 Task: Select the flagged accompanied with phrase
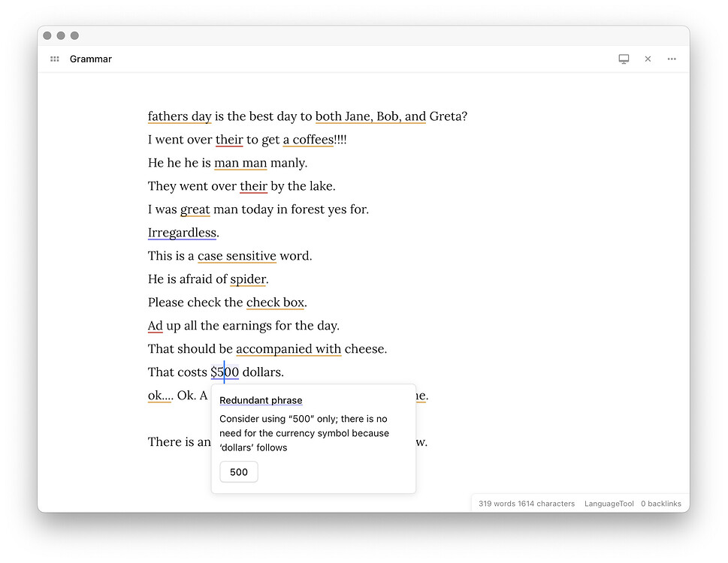[288, 348]
